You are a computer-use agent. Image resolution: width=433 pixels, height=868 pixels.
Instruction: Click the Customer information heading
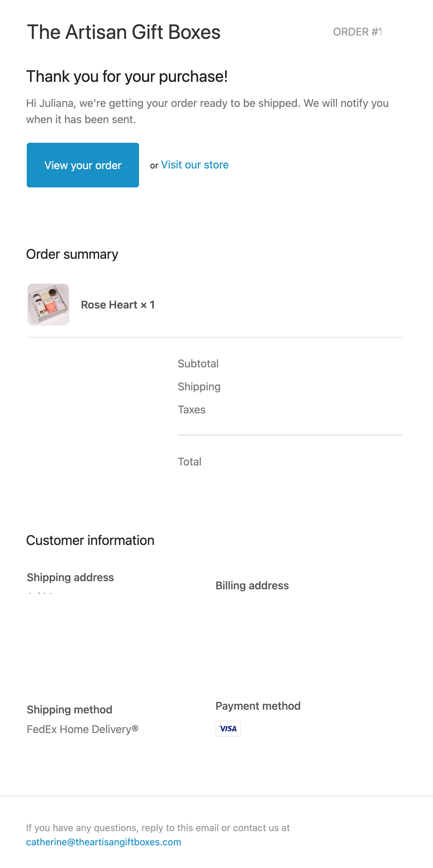point(90,541)
